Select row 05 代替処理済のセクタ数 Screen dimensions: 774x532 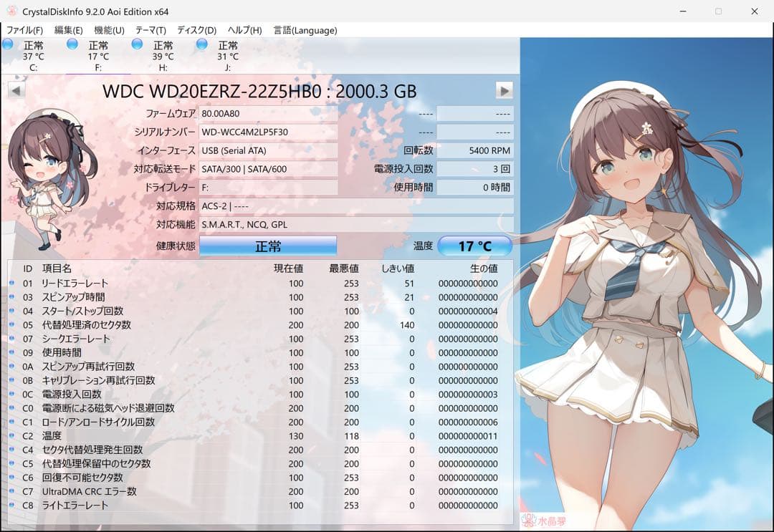coord(260,325)
